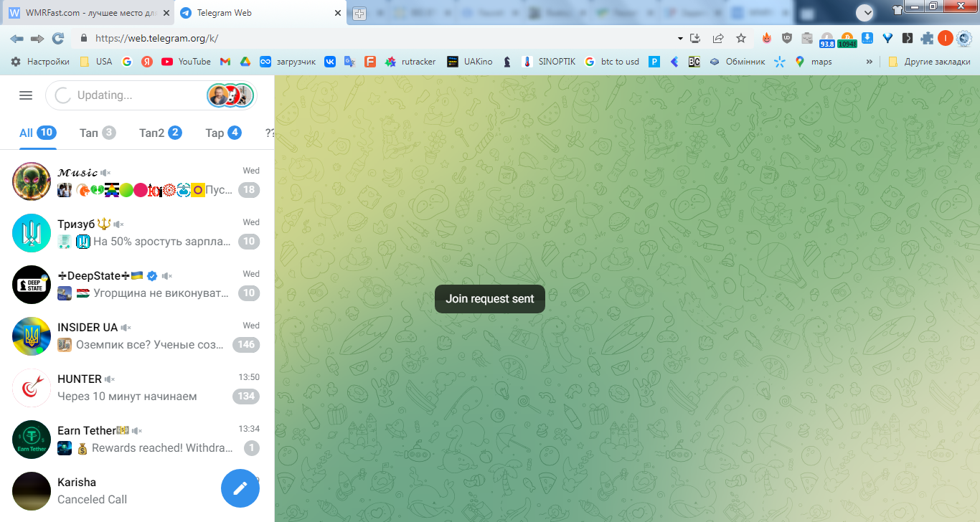Open the Тризуб channel chat
The height and width of the screenshot is (522, 980).
point(137,233)
